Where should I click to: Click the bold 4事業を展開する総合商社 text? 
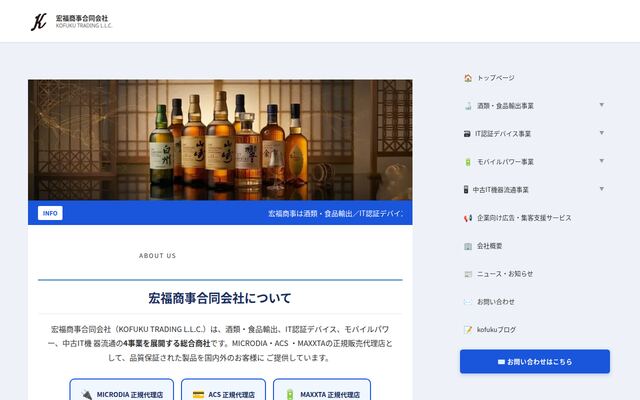coord(167,344)
